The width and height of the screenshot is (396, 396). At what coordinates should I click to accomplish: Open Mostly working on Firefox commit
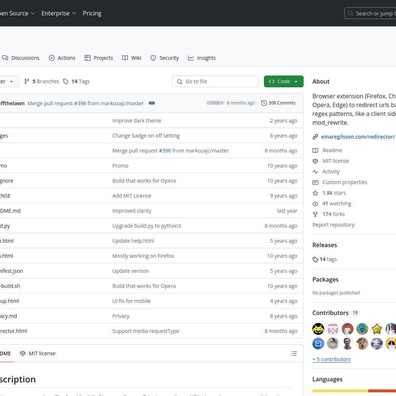(143, 256)
